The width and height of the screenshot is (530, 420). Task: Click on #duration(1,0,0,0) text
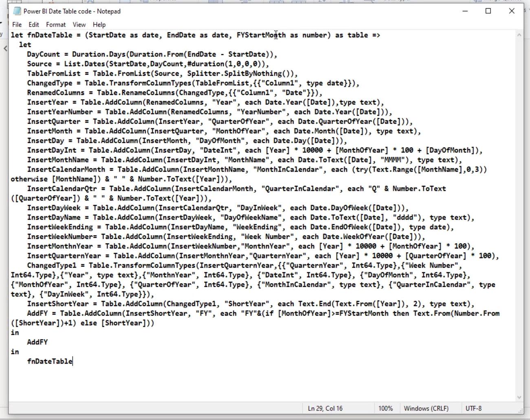226,64
